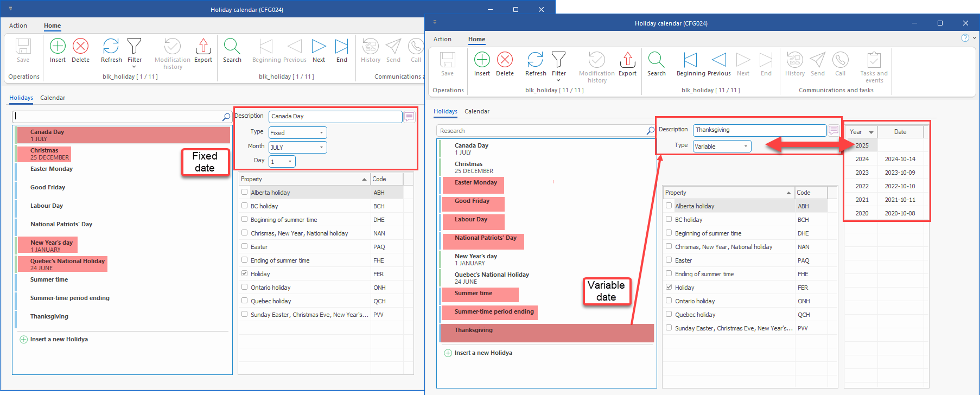Click the blue Beginning navigation arrow

[x=690, y=60]
